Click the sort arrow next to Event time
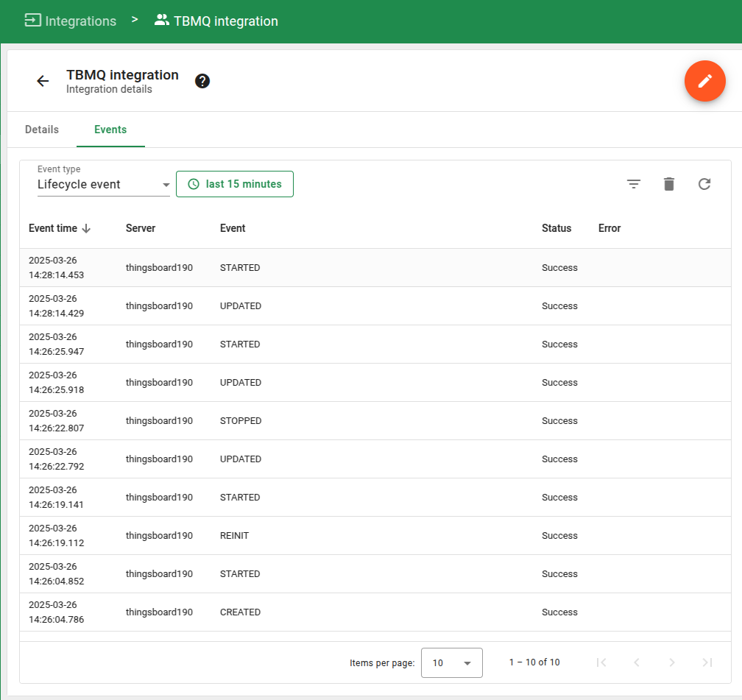742x700 pixels. (x=86, y=229)
